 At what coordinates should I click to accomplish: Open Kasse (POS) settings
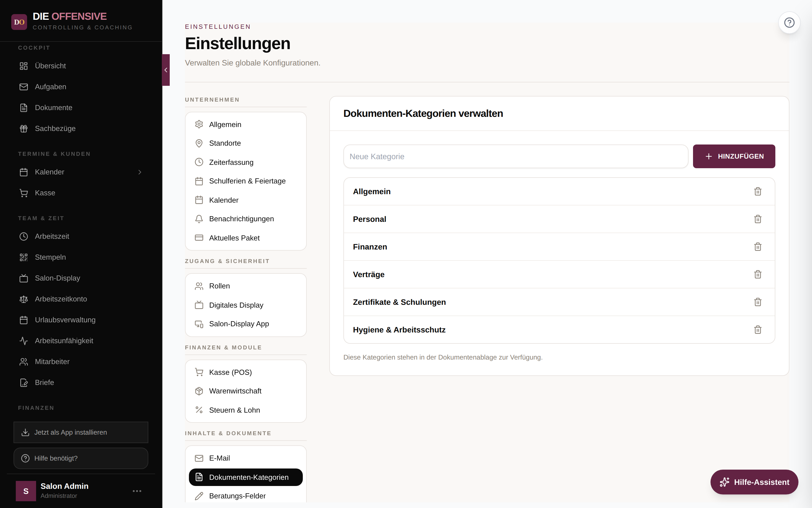[x=246, y=372]
